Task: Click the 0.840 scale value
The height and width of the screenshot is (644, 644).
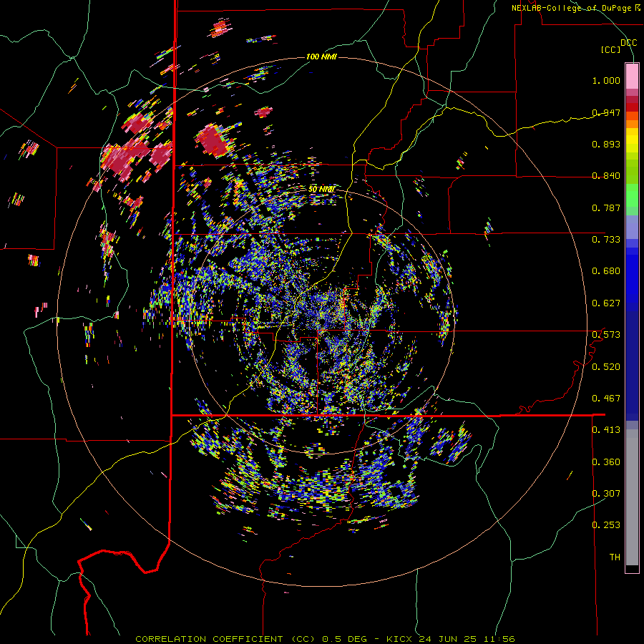Action: [x=606, y=176]
